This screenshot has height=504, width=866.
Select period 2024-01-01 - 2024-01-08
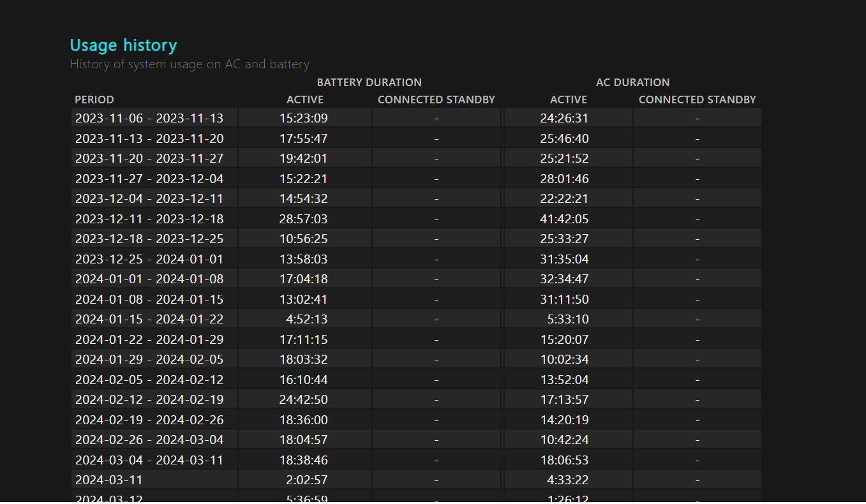pos(149,279)
